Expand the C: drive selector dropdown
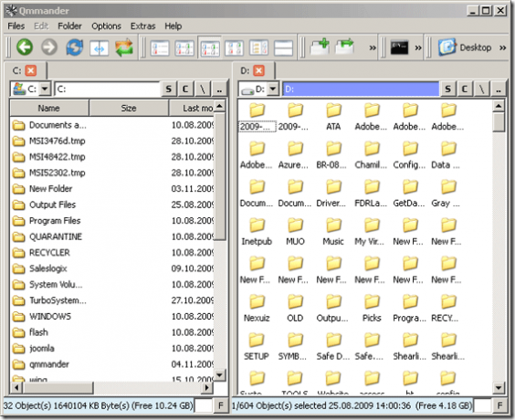 [45, 89]
